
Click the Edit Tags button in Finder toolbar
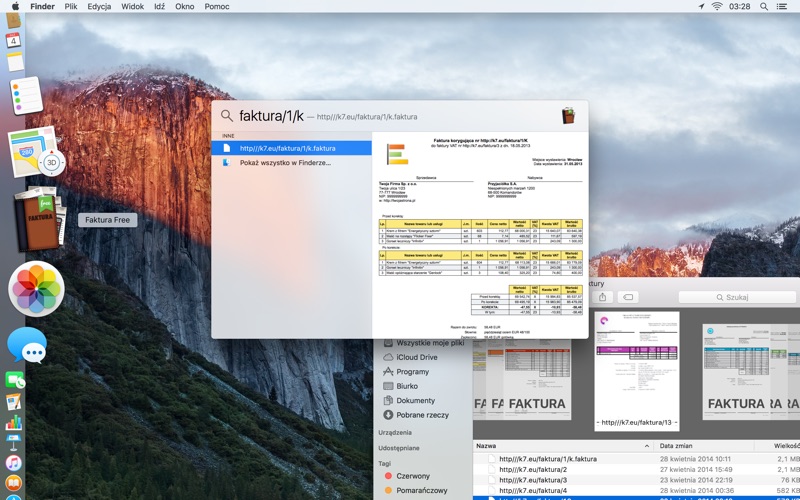click(x=628, y=297)
